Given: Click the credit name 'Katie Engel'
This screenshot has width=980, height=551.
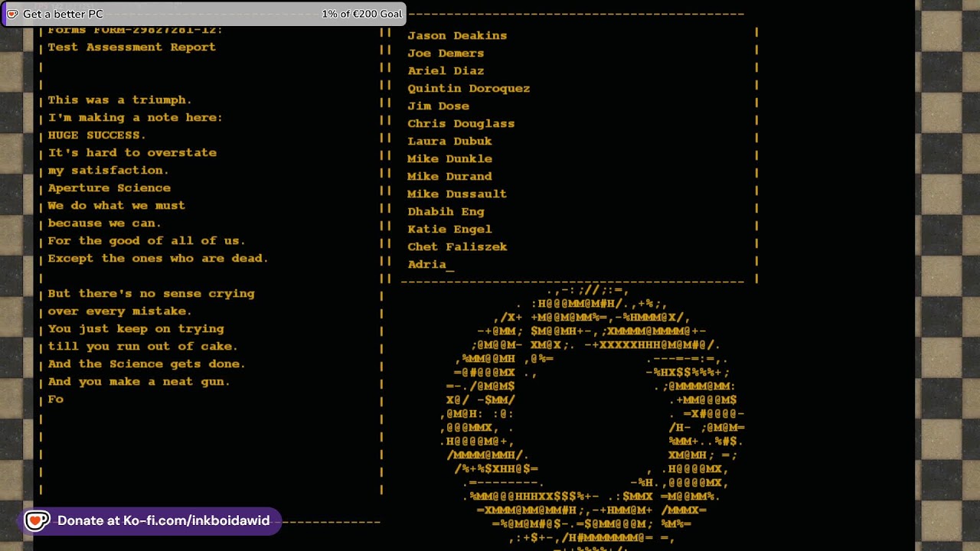Looking at the screenshot, I should (449, 230).
